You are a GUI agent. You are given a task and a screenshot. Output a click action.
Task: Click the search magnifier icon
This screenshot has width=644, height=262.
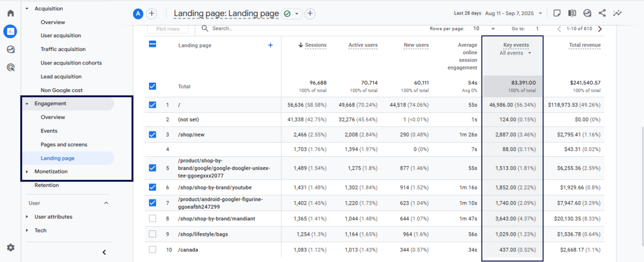click(x=205, y=29)
